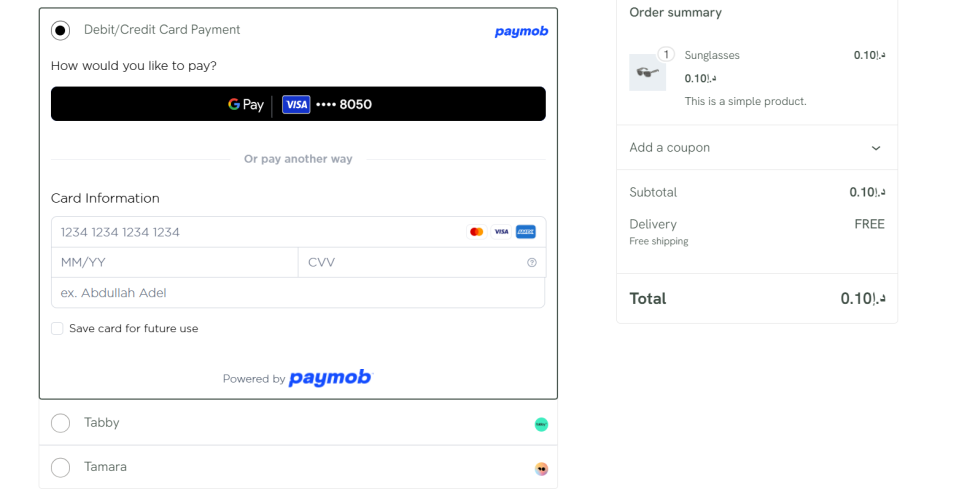Click the paymob logo beside card payment
Screen dimensions: 978x501
pyautogui.click(x=521, y=31)
